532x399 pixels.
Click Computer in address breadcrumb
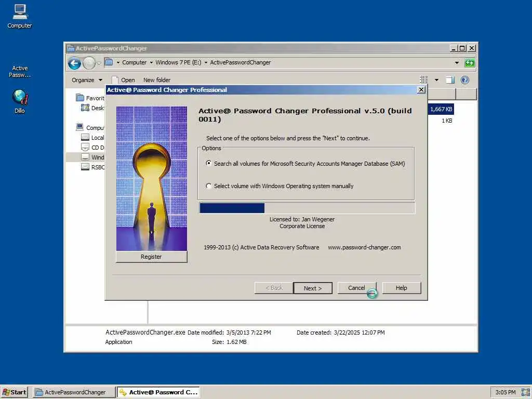coord(135,62)
